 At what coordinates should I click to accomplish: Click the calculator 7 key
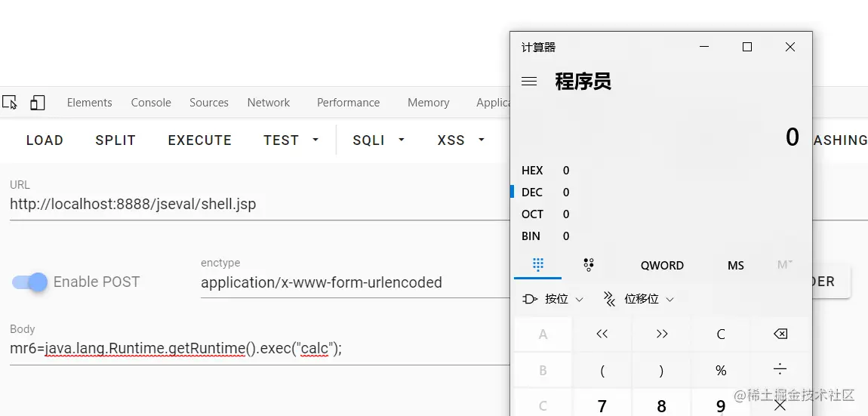pos(602,405)
